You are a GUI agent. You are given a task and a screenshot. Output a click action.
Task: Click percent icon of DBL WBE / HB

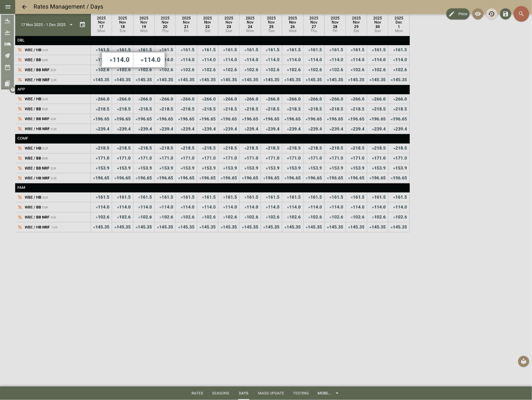[20, 50]
